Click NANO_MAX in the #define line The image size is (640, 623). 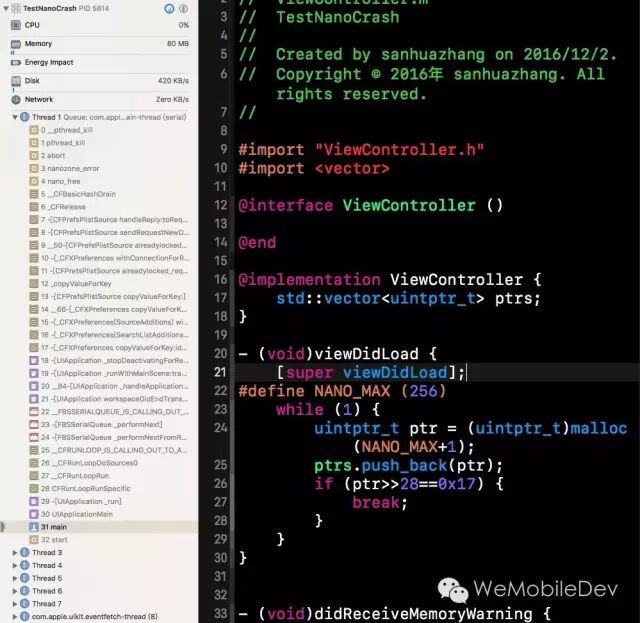[x=352, y=392]
